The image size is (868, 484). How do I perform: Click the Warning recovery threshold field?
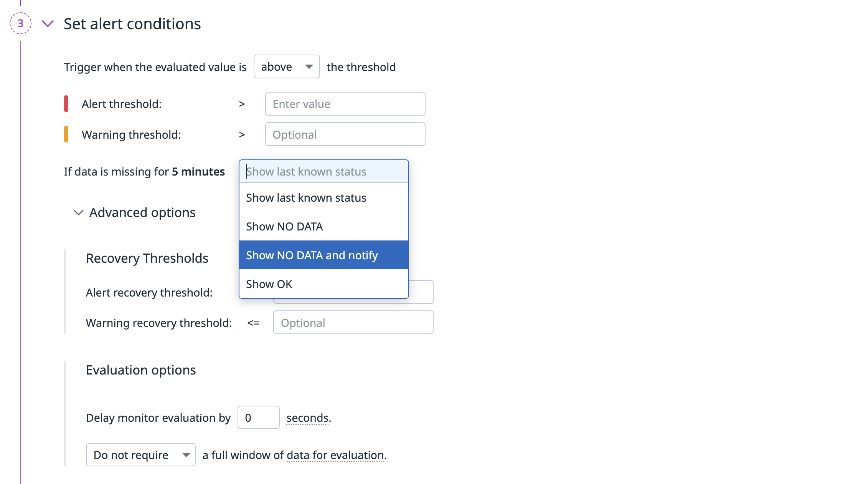click(x=353, y=323)
